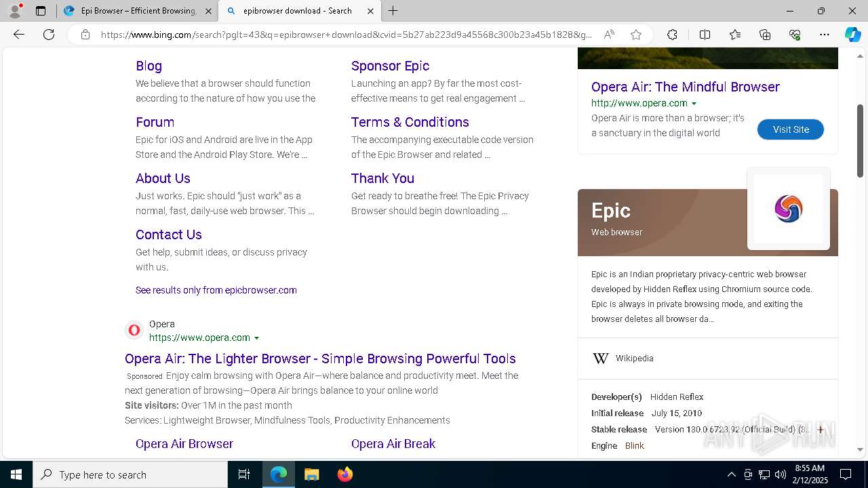View site information lock icon
This screenshot has height=488, width=868.
[x=85, y=35]
